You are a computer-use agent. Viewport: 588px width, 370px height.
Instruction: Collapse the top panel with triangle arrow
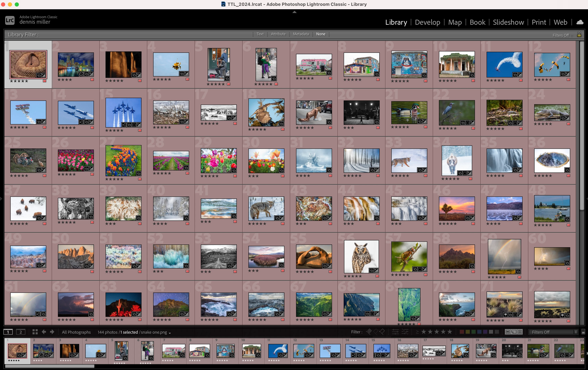click(x=295, y=12)
